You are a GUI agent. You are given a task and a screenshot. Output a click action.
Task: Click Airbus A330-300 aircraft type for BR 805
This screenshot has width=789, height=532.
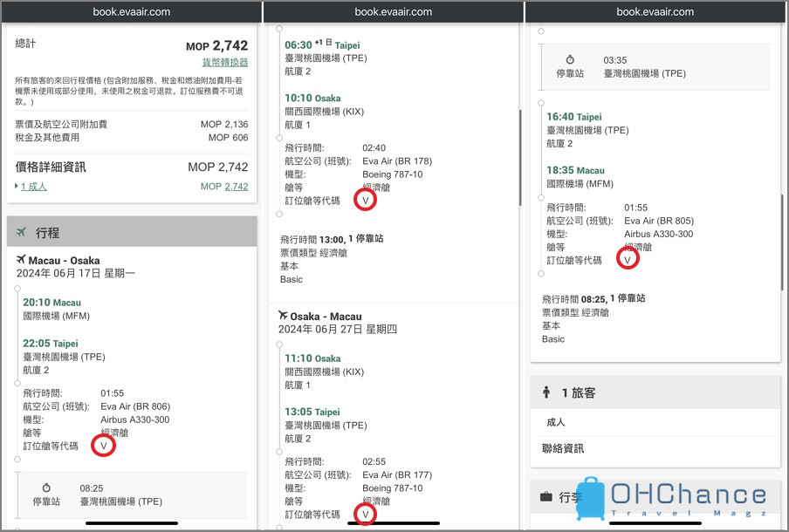(x=658, y=234)
